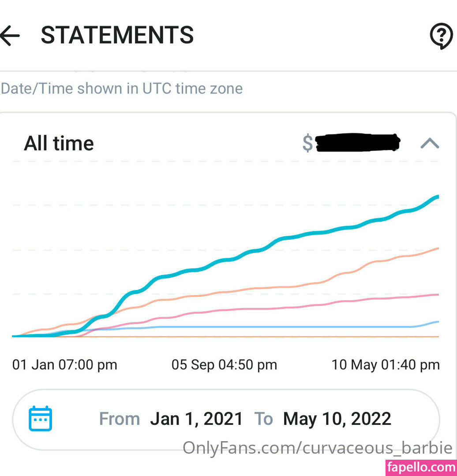Screen dimensions: 457x476
Task: Collapse the All time section chevron
Action: (429, 143)
